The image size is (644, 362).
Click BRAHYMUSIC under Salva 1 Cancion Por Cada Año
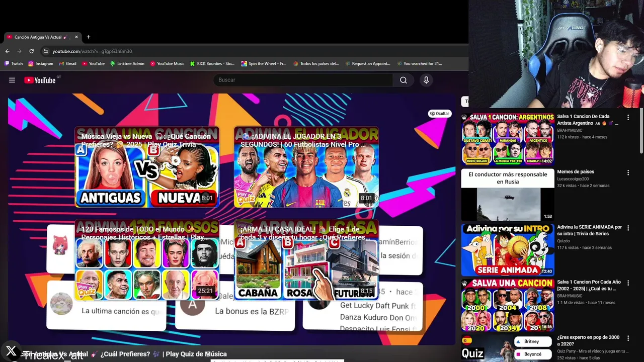pyautogui.click(x=570, y=296)
